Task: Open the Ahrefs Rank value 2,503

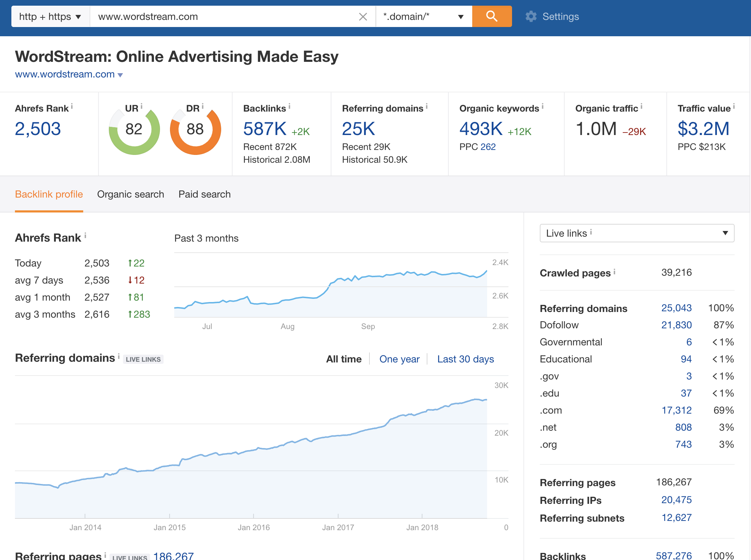Action: coord(38,129)
